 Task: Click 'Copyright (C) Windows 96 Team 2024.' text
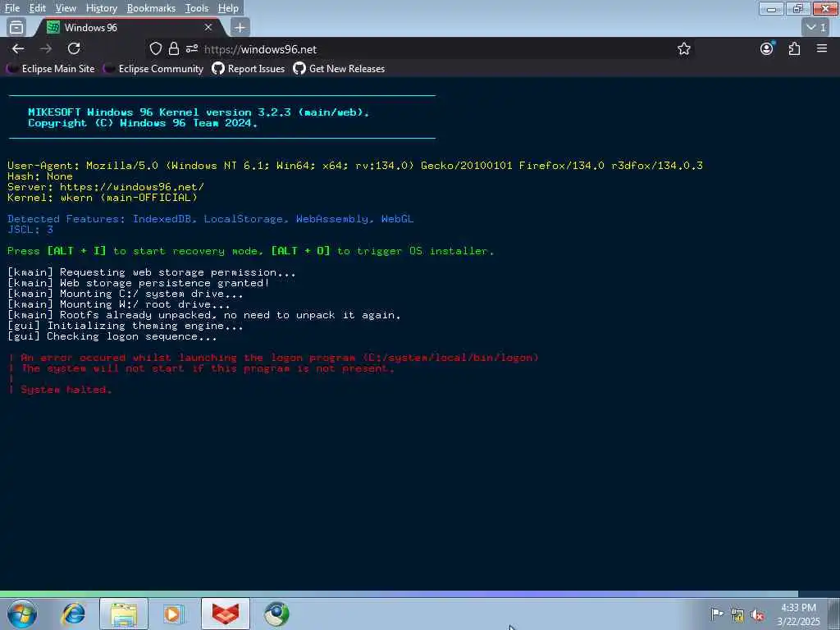pyautogui.click(x=143, y=123)
